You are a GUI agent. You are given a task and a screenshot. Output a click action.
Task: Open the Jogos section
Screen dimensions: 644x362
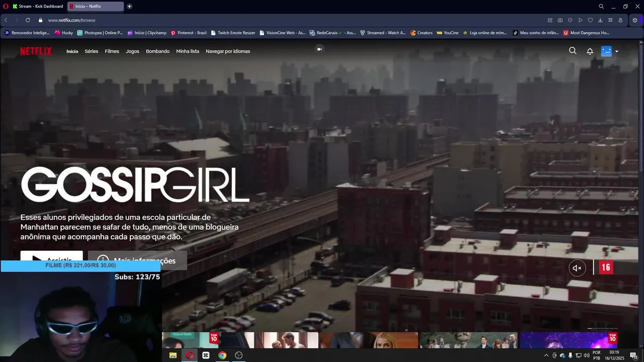pyautogui.click(x=132, y=51)
